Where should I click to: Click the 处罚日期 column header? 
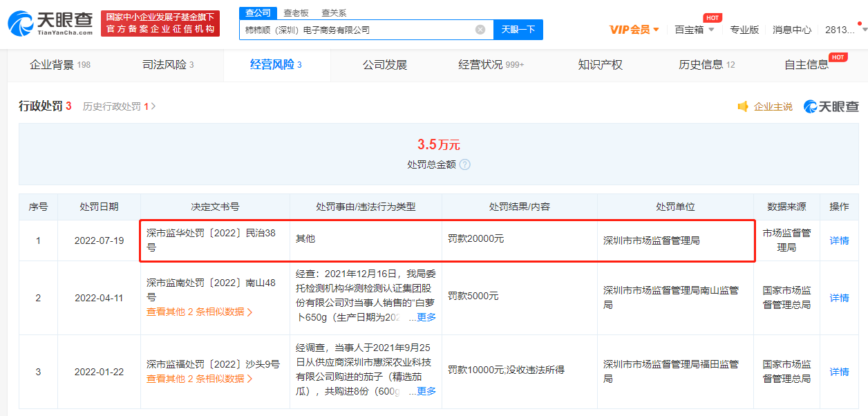(x=99, y=207)
